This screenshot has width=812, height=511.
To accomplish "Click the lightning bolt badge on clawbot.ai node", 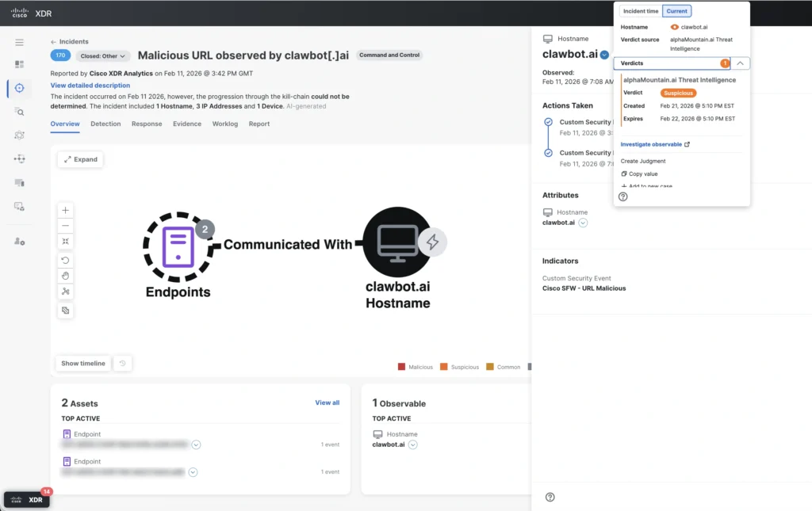I will coord(432,243).
